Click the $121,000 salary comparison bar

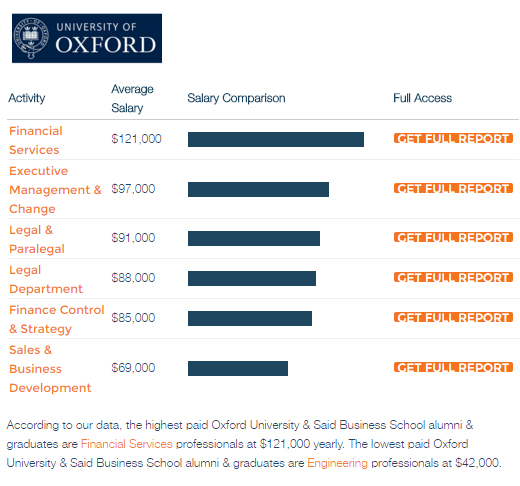coord(276,139)
